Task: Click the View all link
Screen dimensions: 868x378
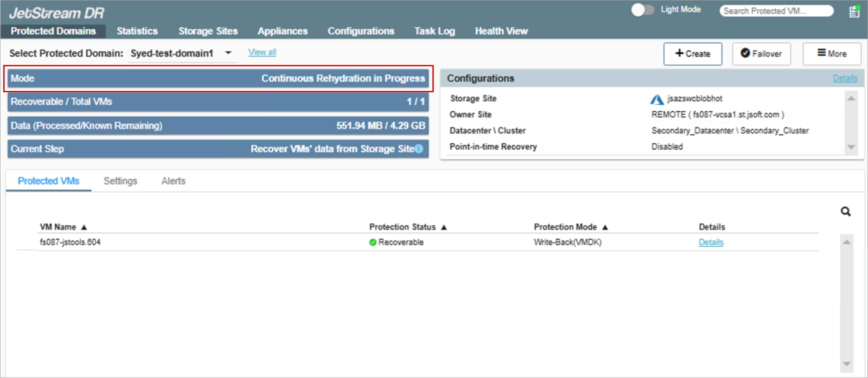Action: [262, 52]
